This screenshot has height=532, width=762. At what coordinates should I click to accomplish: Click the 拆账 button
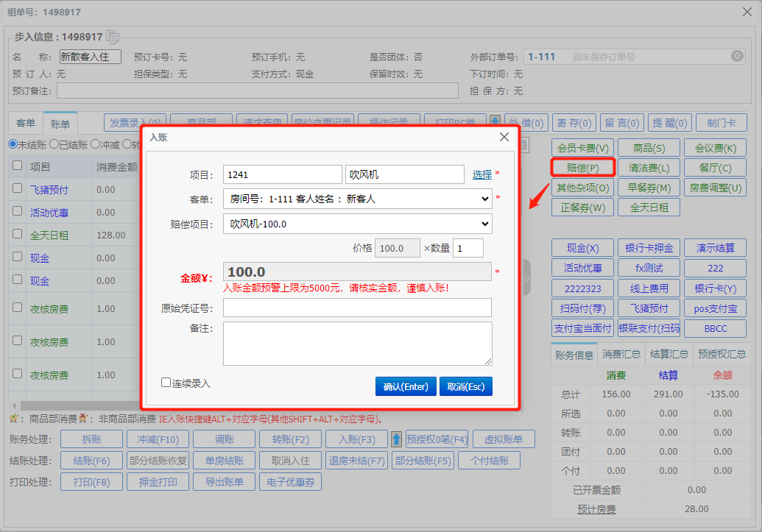pos(91,439)
